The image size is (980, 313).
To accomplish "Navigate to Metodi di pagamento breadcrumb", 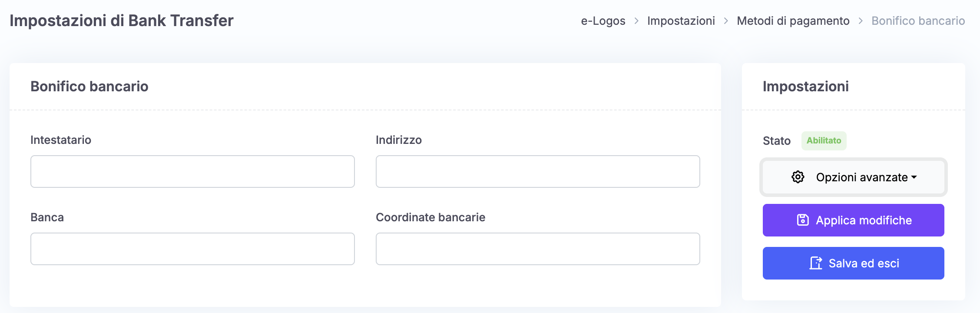I will point(793,21).
